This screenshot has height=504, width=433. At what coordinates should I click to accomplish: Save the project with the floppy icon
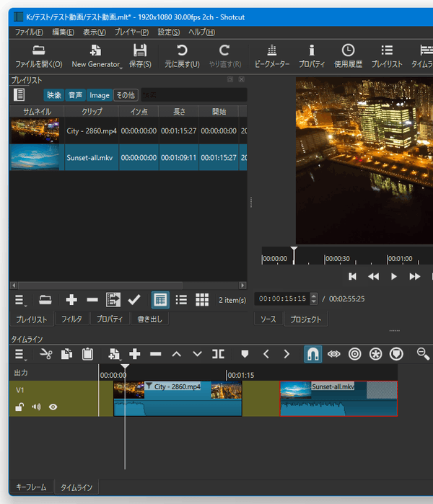(x=140, y=50)
